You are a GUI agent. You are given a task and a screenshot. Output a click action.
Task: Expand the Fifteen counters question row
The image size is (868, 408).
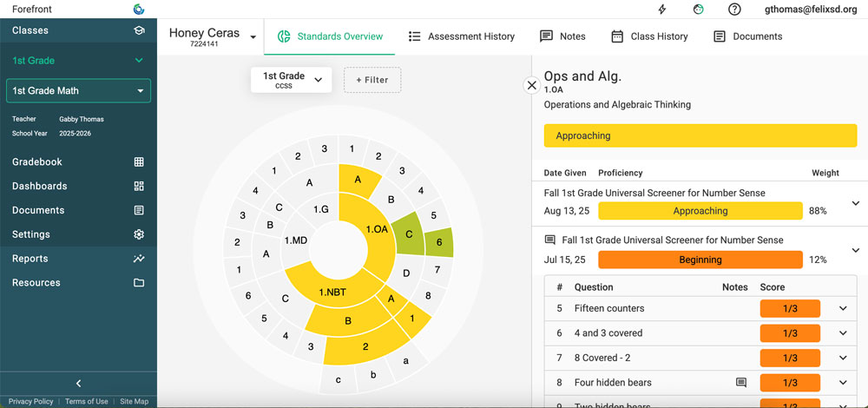pyautogui.click(x=842, y=309)
